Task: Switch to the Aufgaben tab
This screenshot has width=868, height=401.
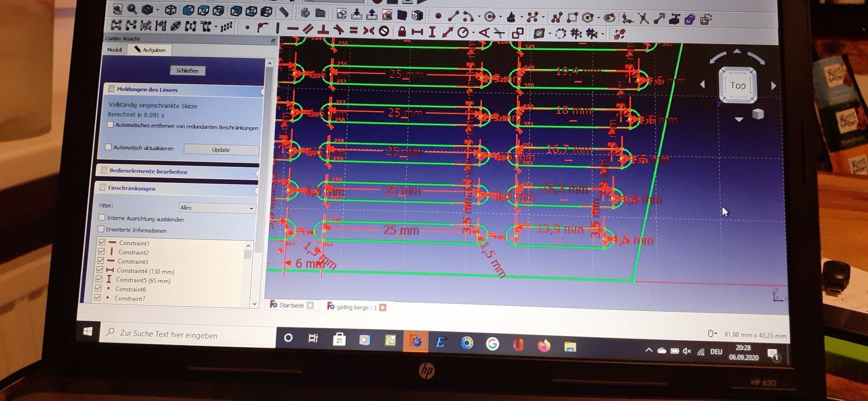Action: (x=150, y=50)
